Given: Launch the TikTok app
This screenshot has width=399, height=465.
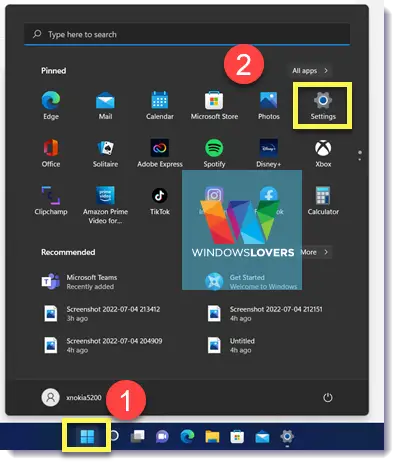Looking at the screenshot, I should click(160, 201).
